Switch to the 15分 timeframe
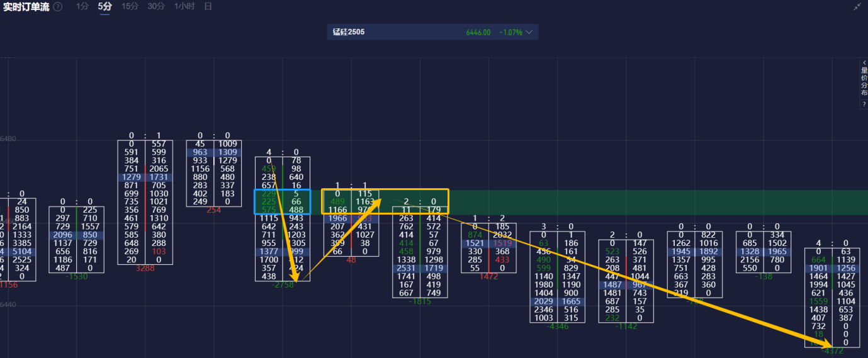The height and width of the screenshot is (358, 868). 130,6
